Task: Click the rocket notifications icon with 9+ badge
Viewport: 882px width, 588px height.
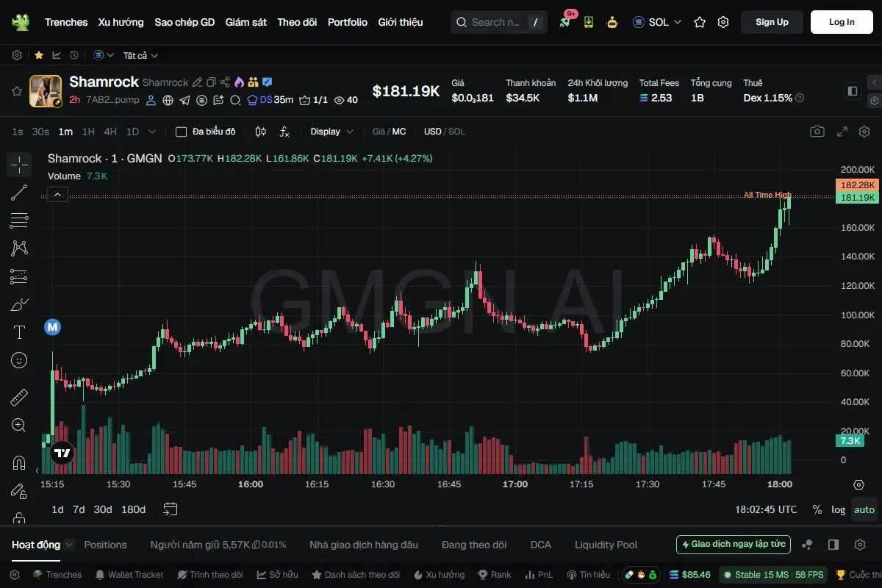Action: pos(564,22)
